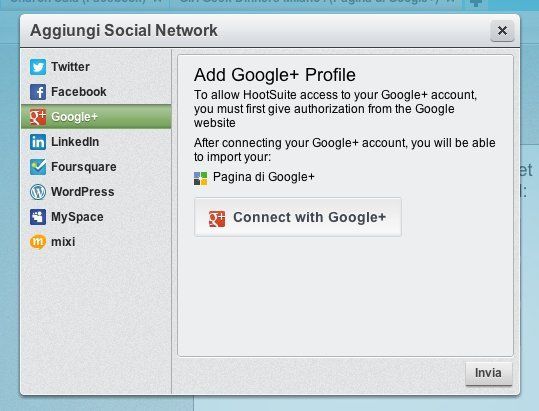Click the Google+ icon in sidebar

pos(38,117)
